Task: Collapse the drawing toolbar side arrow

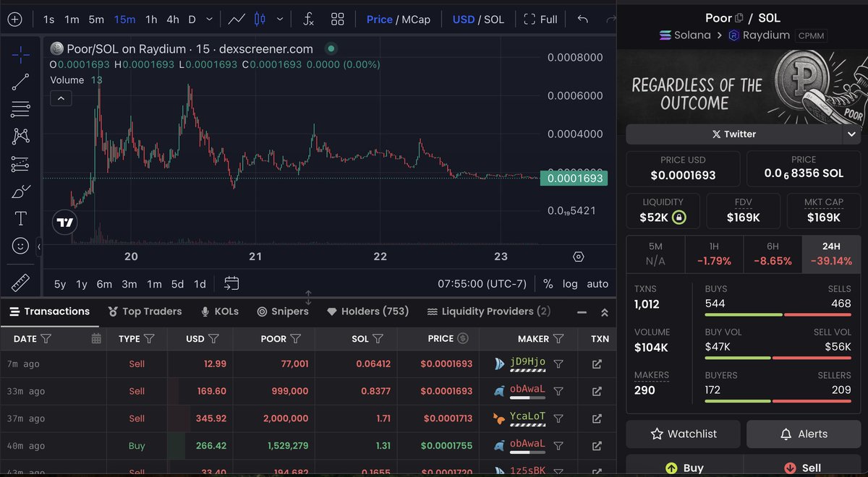Action: click(x=39, y=247)
